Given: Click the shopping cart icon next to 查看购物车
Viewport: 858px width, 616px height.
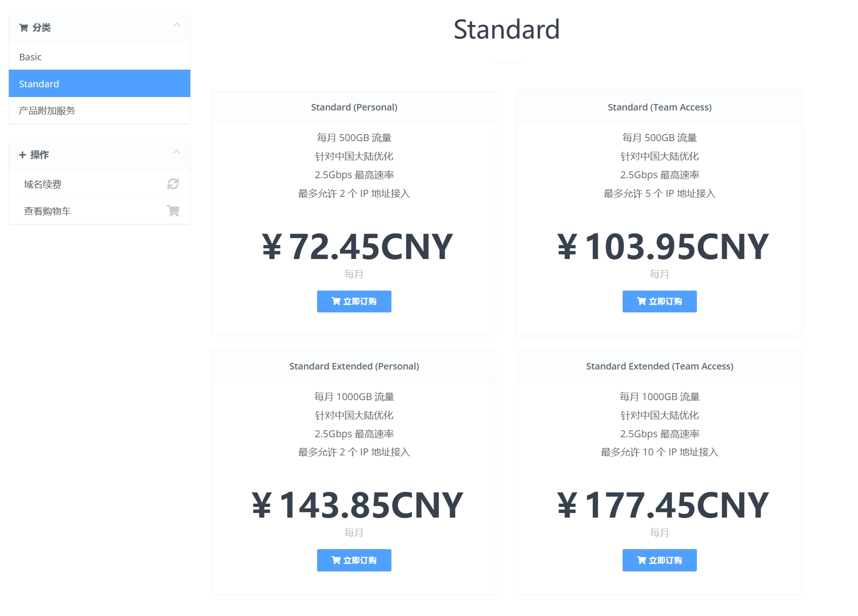Looking at the screenshot, I should (x=173, y=211).
